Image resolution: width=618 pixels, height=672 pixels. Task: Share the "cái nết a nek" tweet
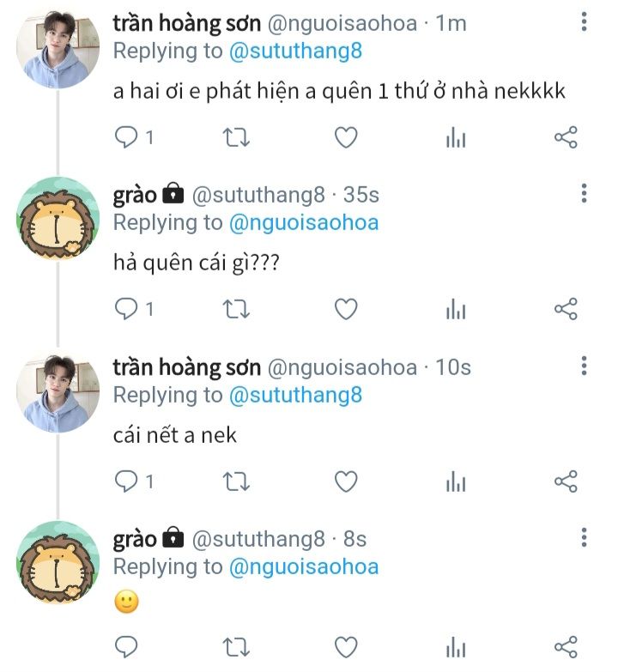pyautogui.click(x=566, y=481)
